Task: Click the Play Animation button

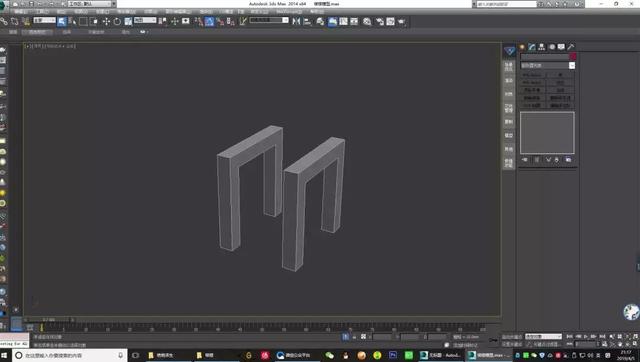Action: pos(586,337)
